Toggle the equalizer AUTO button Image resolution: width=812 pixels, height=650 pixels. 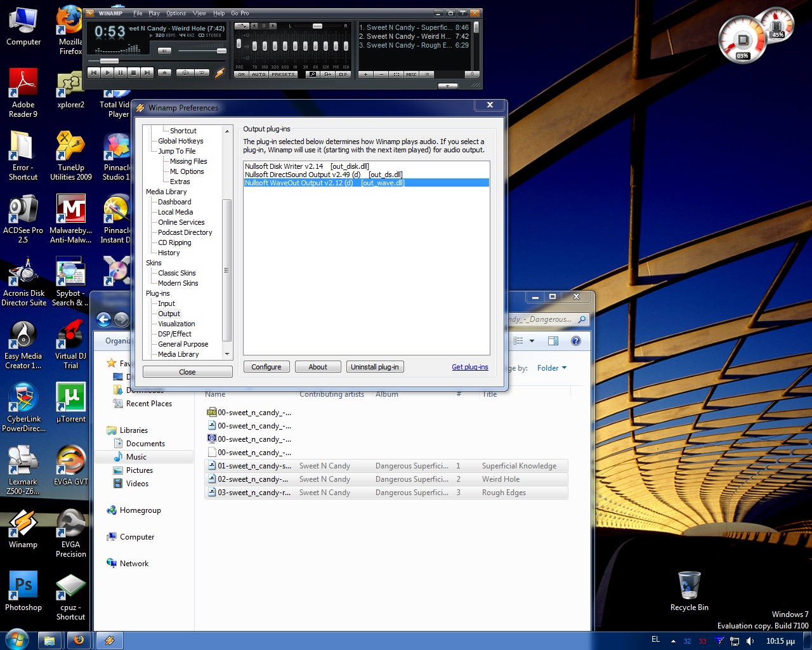(x=259, y=74)
